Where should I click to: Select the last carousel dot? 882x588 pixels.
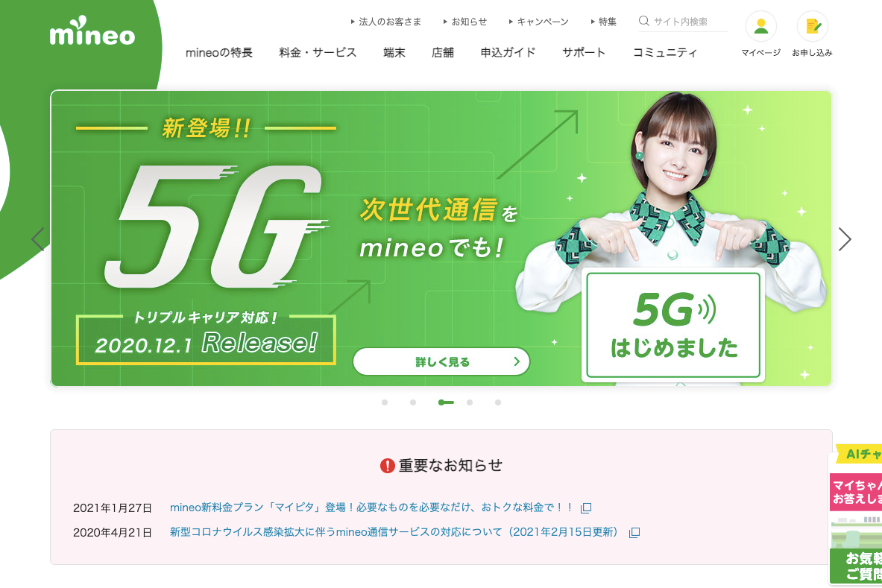(x=498, y=402)
